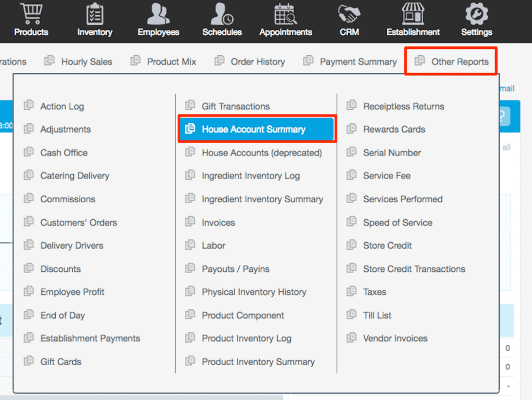Open Products via shopping cart icon
532x400 pixels.
pos(31,14)
